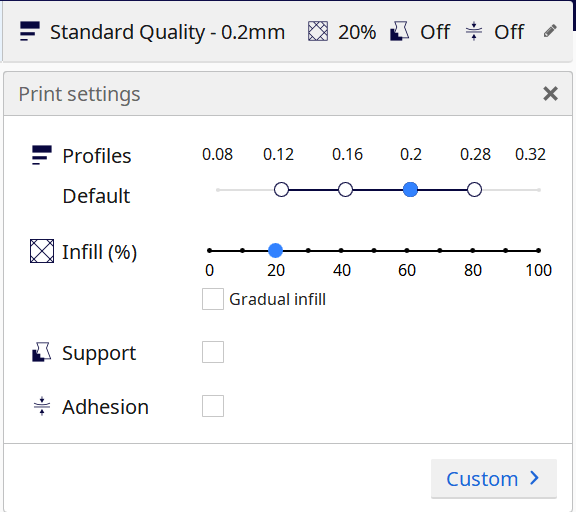Close the Print settings panel
The image size is (576, 512).
(x=550, y=94)
